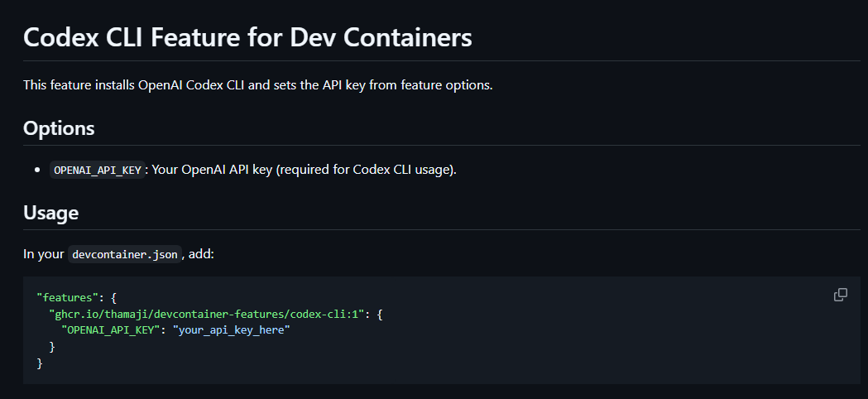Viewport: 868px width, 399px height.
Task: Click the Usage section heading
Action: [51, 213]
